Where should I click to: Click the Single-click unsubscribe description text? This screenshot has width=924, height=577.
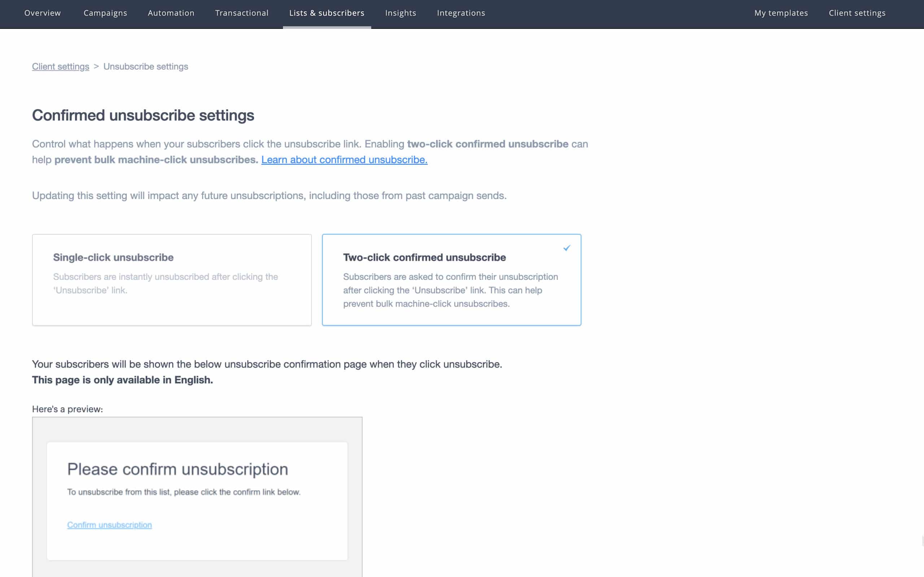coord(165,283)
